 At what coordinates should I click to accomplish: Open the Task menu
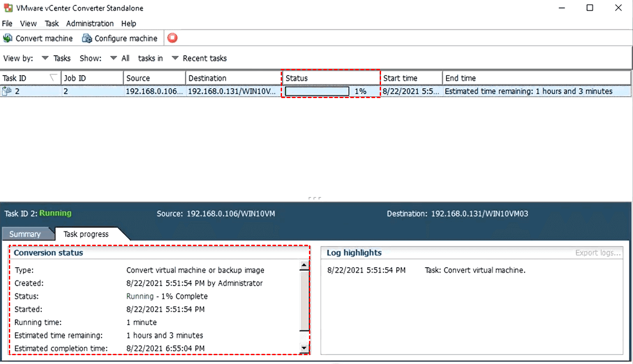[x=52, y=23]
